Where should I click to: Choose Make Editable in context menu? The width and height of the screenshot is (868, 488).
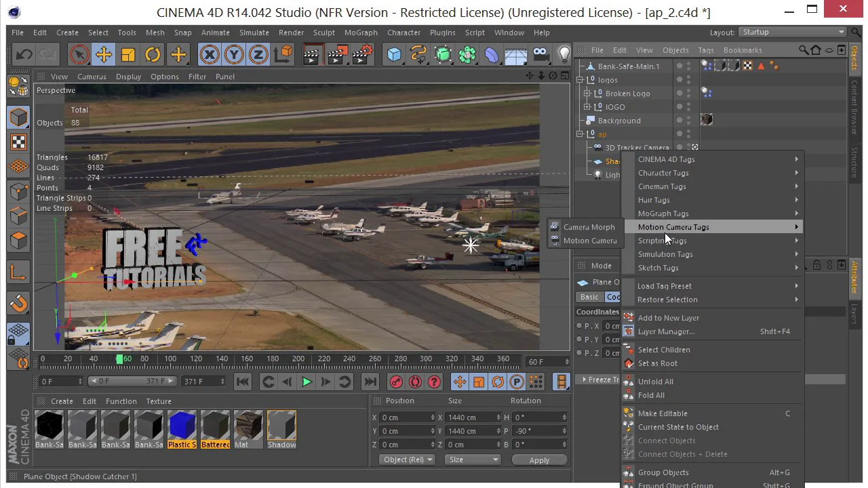tap(713, 413)
